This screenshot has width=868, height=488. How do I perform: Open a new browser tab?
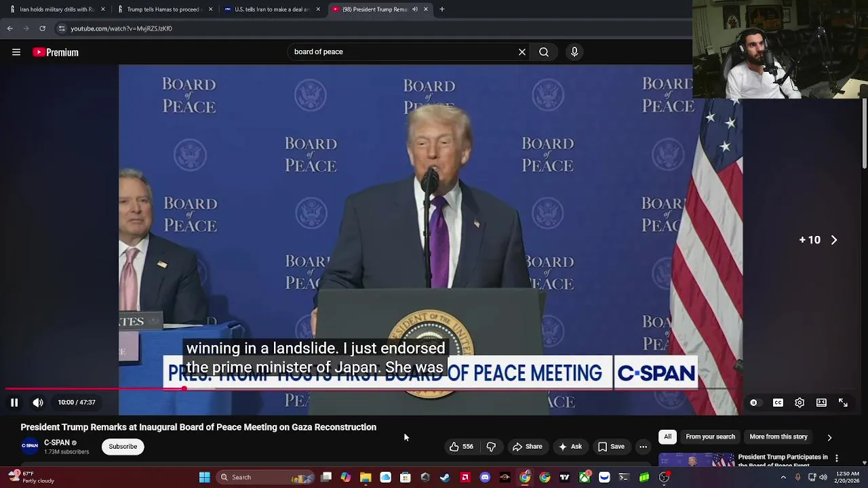pos(442,9)
